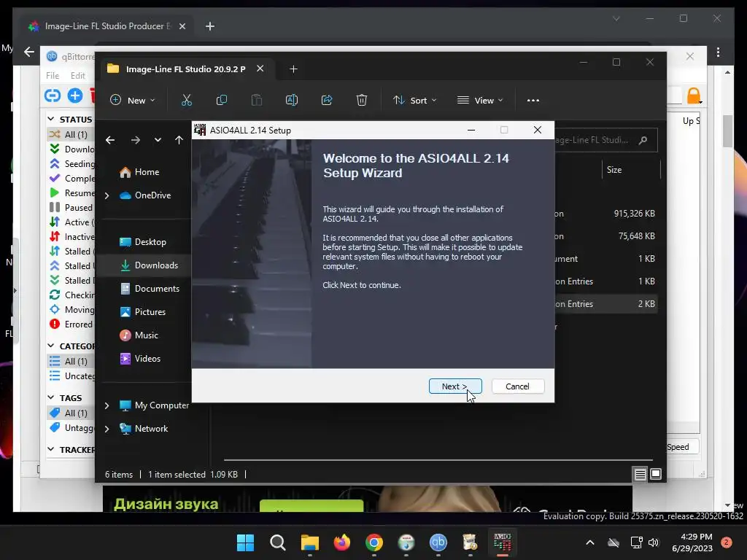Click the Copy icon in Explorer toolbar
Image resolution: width=747 pixels, height=560 pixels.
click(x=222, y=100)
